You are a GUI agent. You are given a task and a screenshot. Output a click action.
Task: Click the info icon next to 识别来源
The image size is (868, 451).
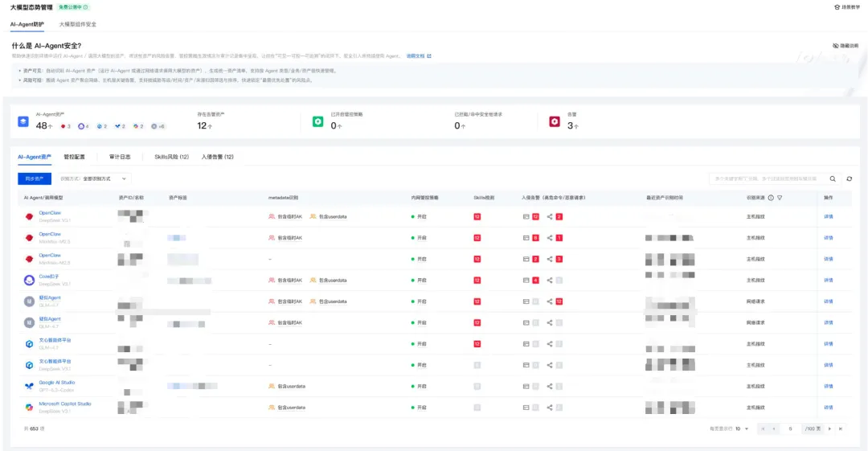coord(771,198)
